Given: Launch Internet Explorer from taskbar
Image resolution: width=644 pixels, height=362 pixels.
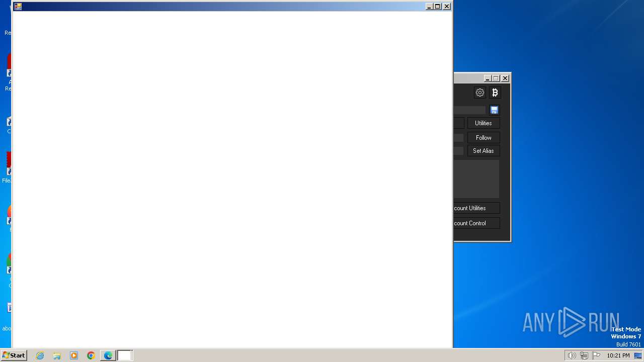Looking at the screenshot, I should point(40,355).
